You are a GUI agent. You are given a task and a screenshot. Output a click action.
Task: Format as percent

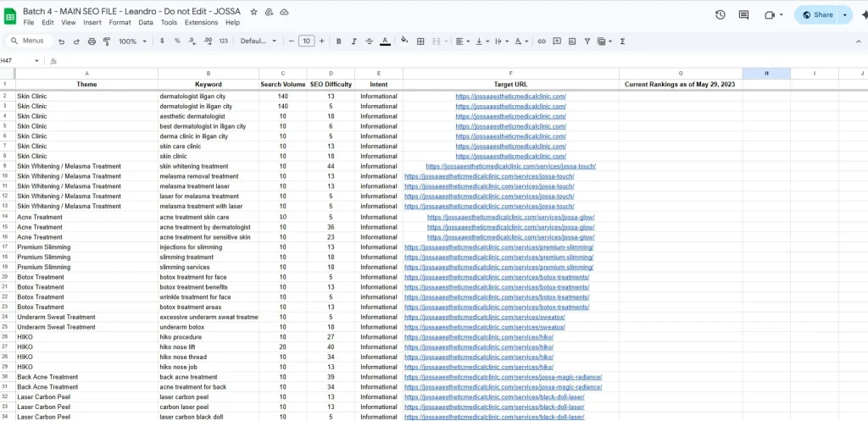click(x=177, y=41)
